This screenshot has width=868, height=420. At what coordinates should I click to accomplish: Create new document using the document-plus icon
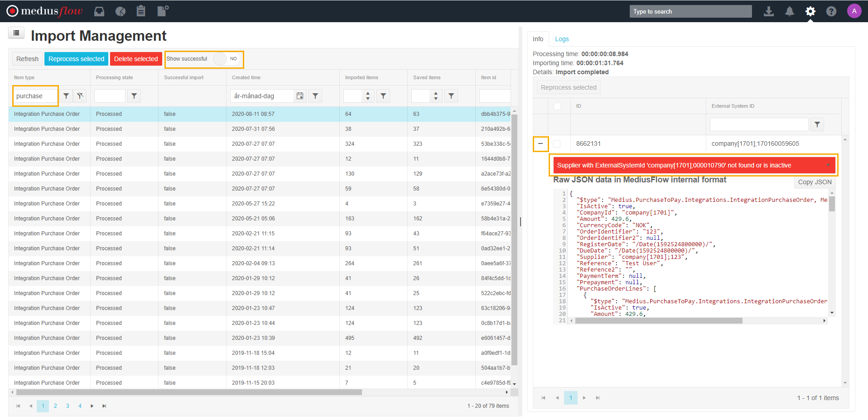coord(162,11)
